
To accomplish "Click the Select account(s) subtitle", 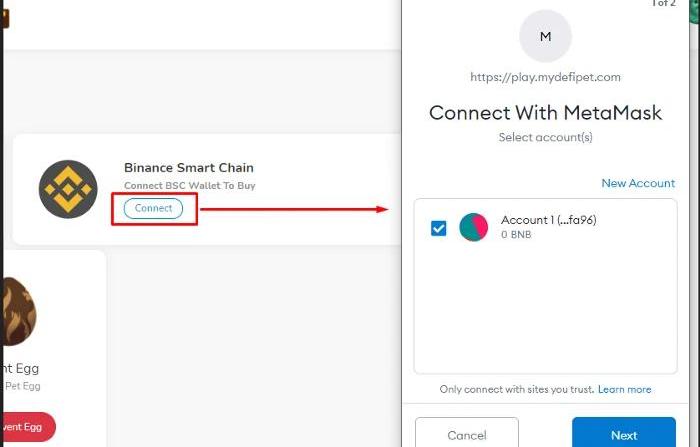I will [546, 137].
